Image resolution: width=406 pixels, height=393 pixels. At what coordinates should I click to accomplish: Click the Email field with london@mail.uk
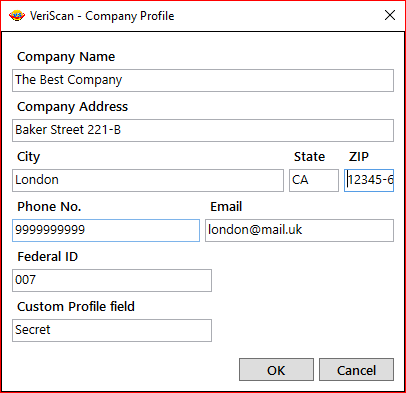click(x=299, y=230)
